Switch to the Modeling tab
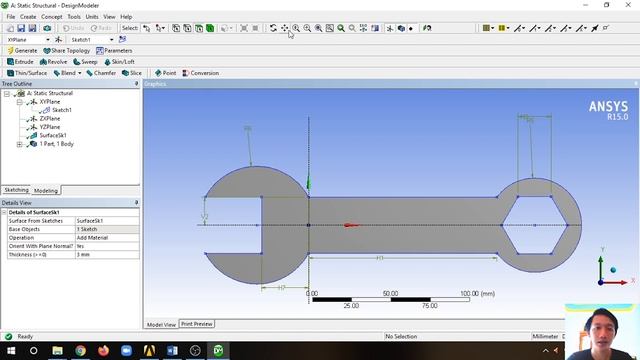 pyautogui.click(x=46, y=191)
